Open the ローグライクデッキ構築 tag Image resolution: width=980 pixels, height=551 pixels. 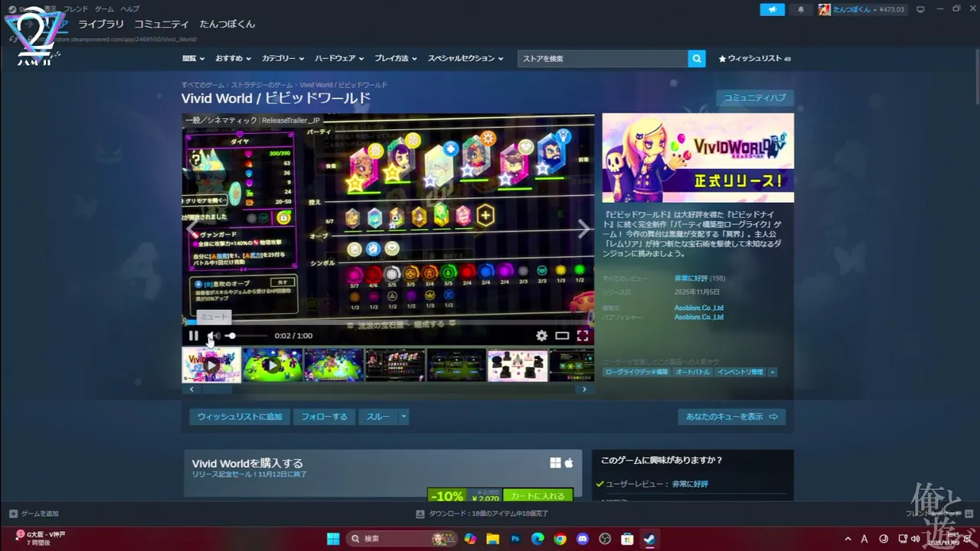(x=636, y=372)
